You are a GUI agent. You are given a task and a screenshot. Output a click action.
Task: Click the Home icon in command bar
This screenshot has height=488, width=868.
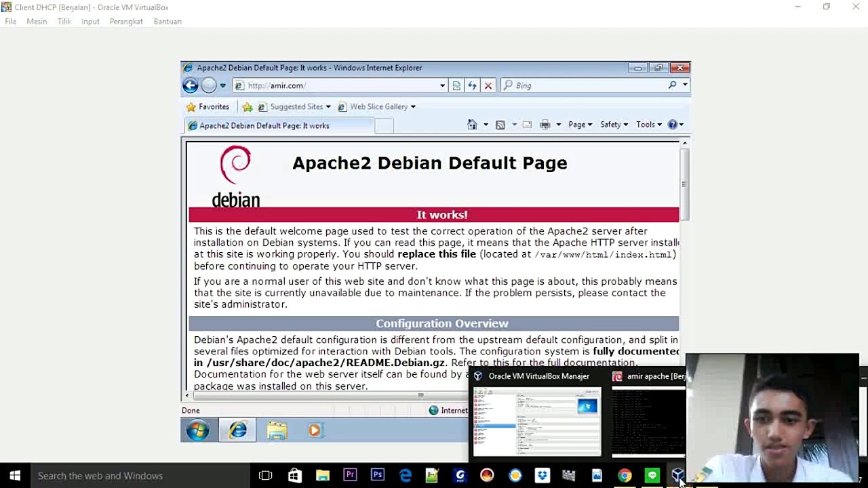(473, 125)
